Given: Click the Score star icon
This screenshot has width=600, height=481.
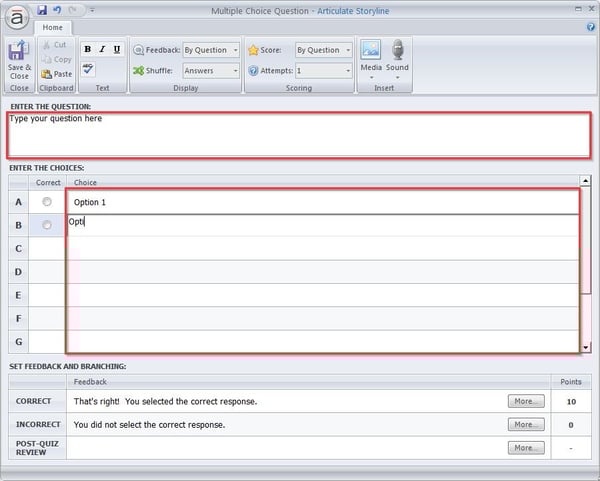Looking at the screenshot, I should [x=253, y=50].
